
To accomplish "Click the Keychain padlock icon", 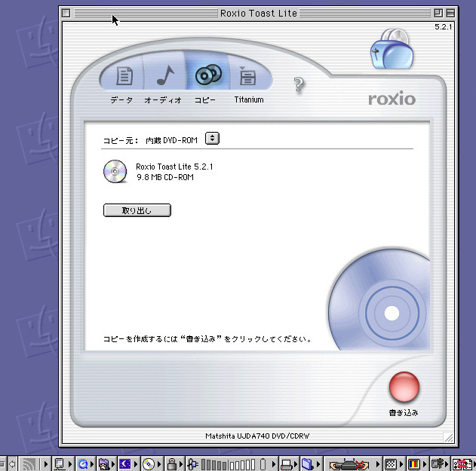I will (172, 464).
